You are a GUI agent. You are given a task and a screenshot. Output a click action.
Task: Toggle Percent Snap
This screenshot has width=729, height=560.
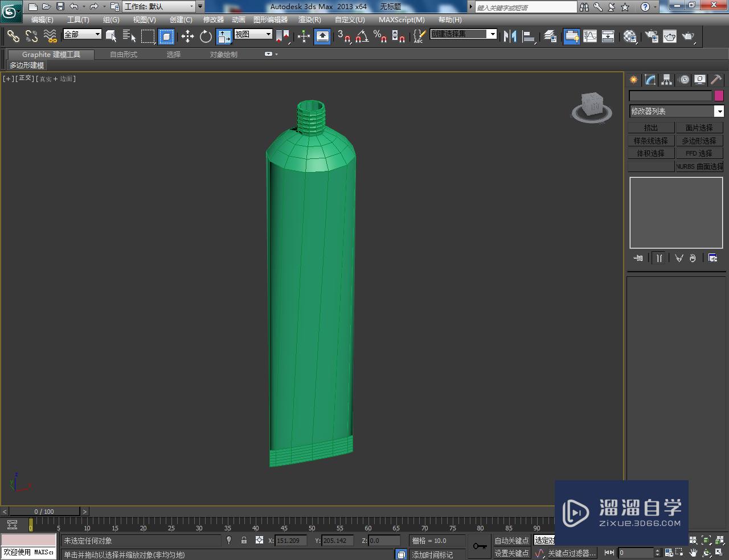(380, 36)
